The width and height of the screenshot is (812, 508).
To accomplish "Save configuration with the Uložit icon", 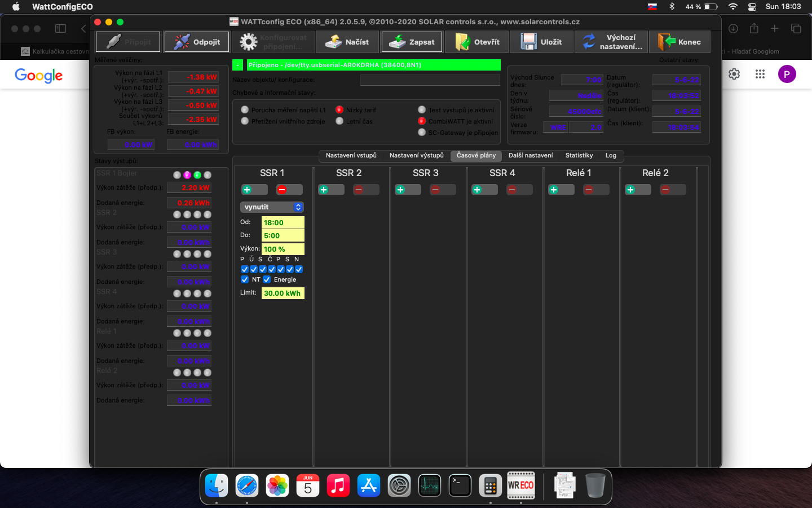I will [x=529, y=42].
